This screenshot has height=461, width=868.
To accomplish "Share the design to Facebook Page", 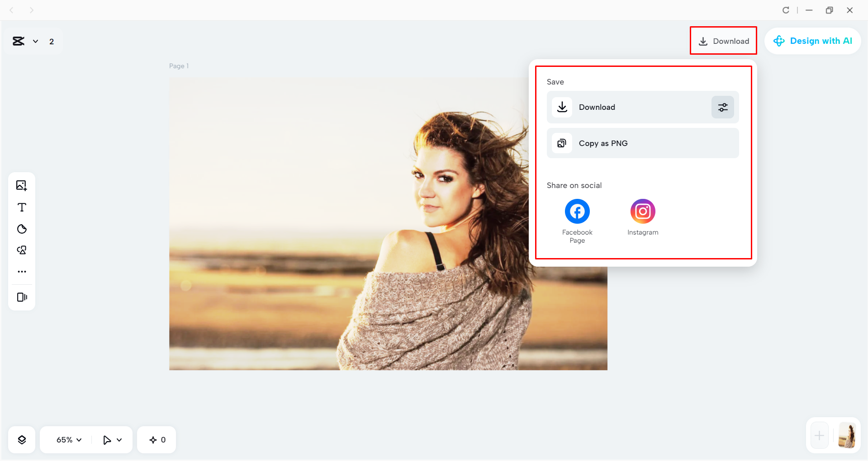I will (577, 211).
